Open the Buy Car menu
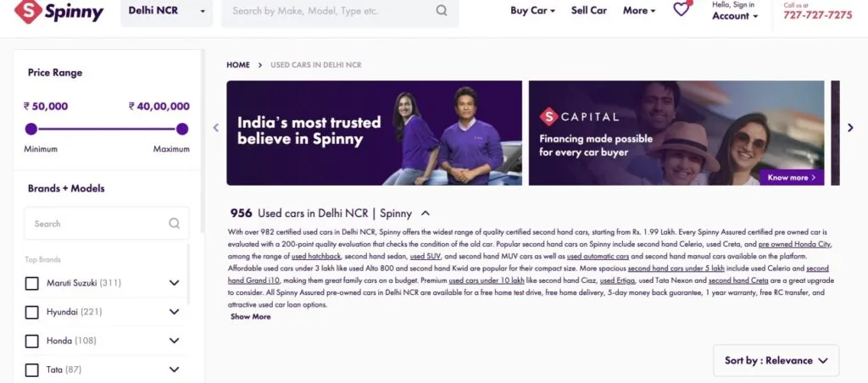Viewport: 868px width, 383px height. tap(532, 10)
